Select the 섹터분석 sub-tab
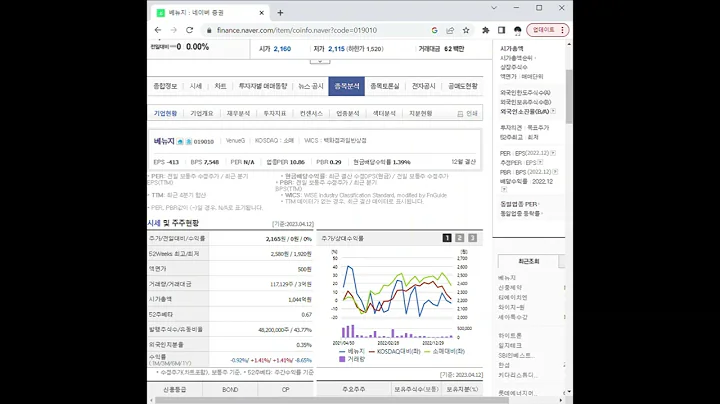The height and width of the screenshot is (404, 720). tap(384, 113)
